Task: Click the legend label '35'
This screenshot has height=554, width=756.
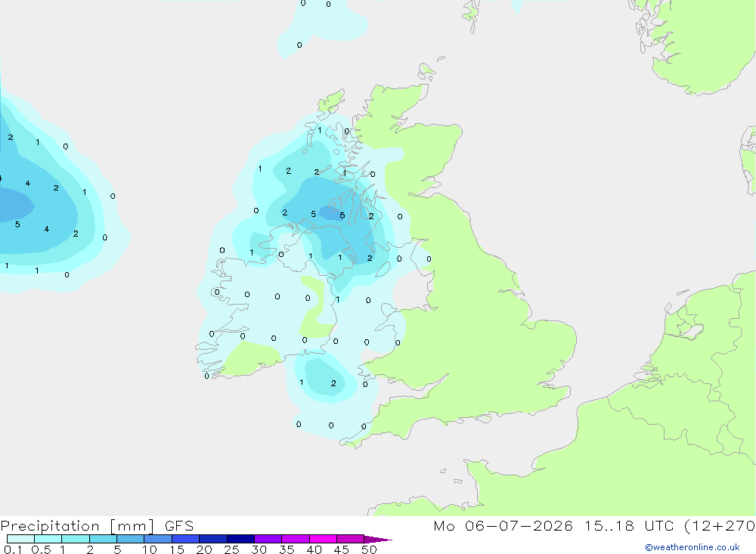Action: (x=287, y=549)
